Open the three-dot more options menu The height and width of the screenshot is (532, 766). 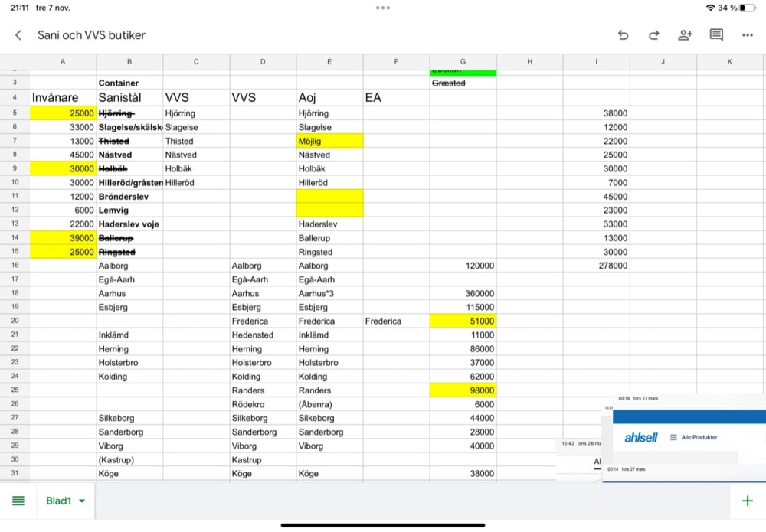point(748,35)
